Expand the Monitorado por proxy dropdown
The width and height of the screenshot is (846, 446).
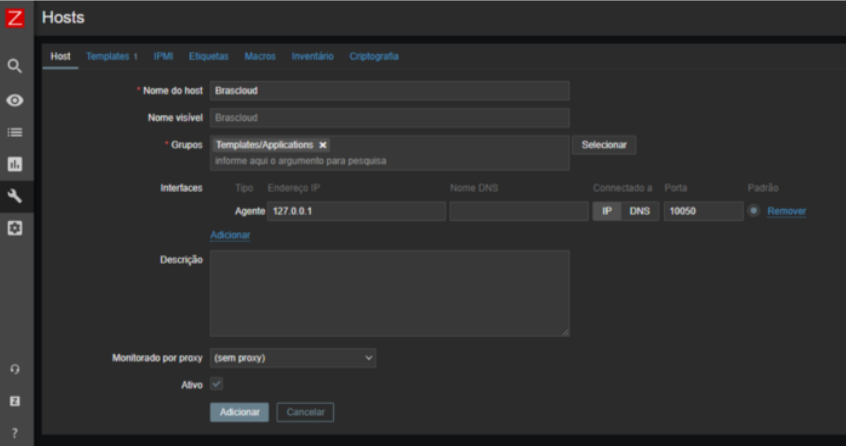point(292,357)
